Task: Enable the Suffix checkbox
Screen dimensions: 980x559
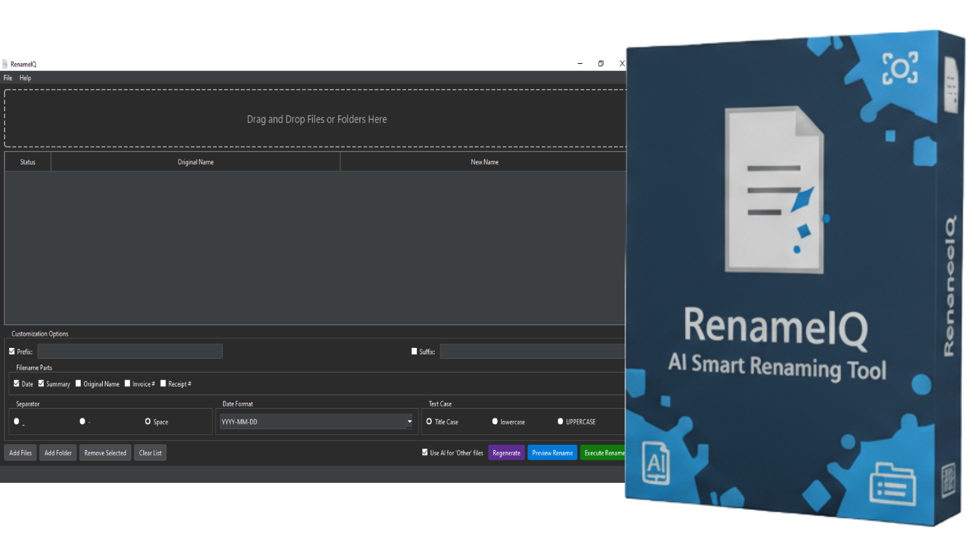Action: (414, 352)
